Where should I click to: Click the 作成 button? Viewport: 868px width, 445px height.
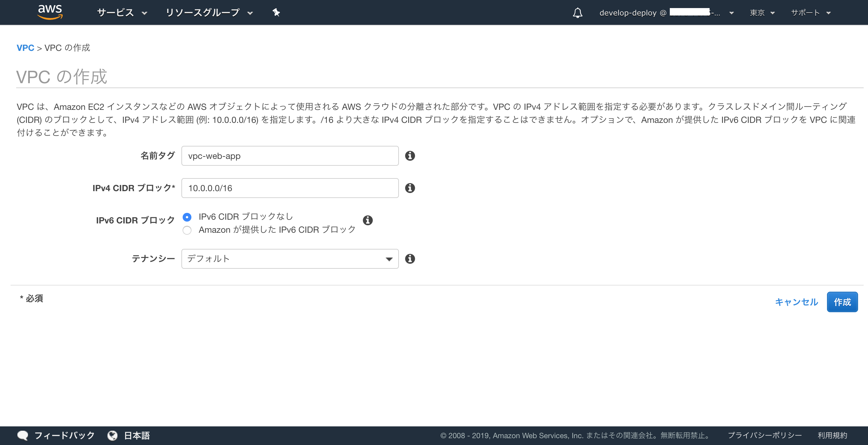click(x=842, y=302)
